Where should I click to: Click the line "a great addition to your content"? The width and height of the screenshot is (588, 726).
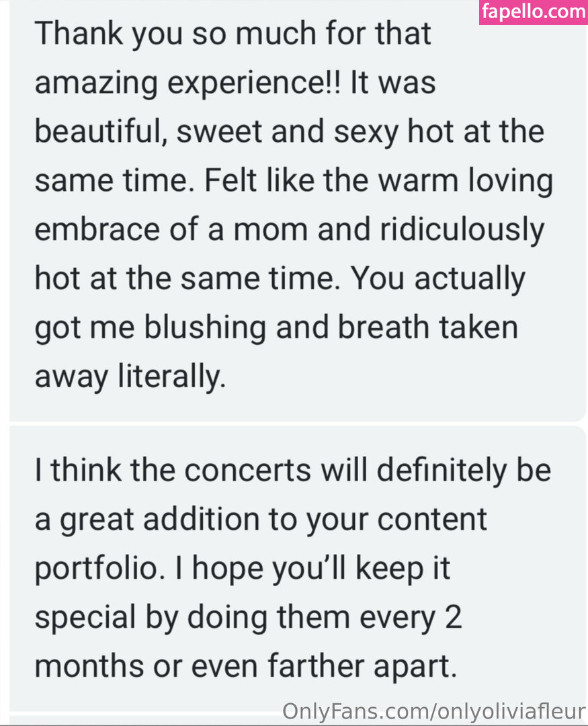tap(261, 520)
